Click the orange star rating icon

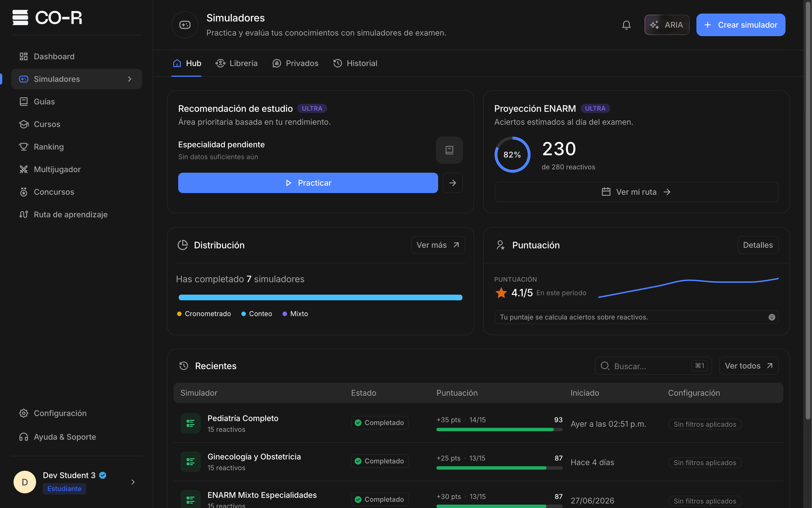501,293
